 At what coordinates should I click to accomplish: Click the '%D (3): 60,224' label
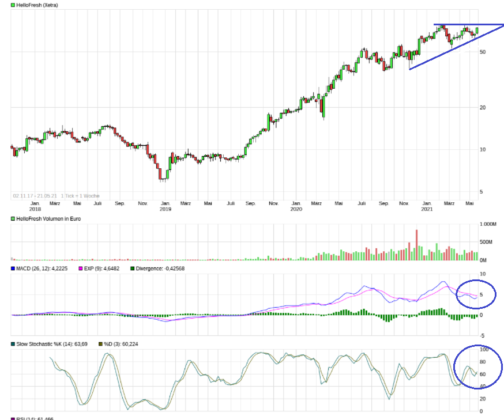pyautogui.click(x=121, y=344)
